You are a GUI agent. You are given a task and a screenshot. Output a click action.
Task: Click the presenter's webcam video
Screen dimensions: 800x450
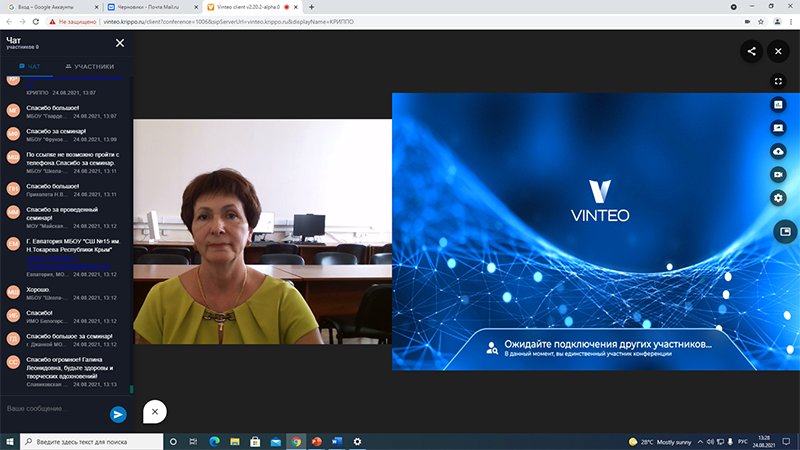tap(262, 232)
